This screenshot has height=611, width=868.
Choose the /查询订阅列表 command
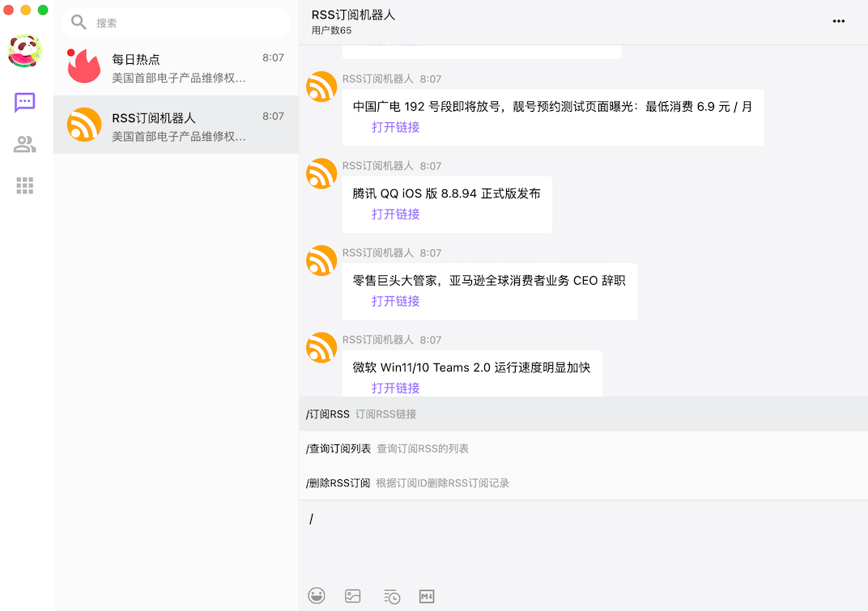(x=584, y=448)
